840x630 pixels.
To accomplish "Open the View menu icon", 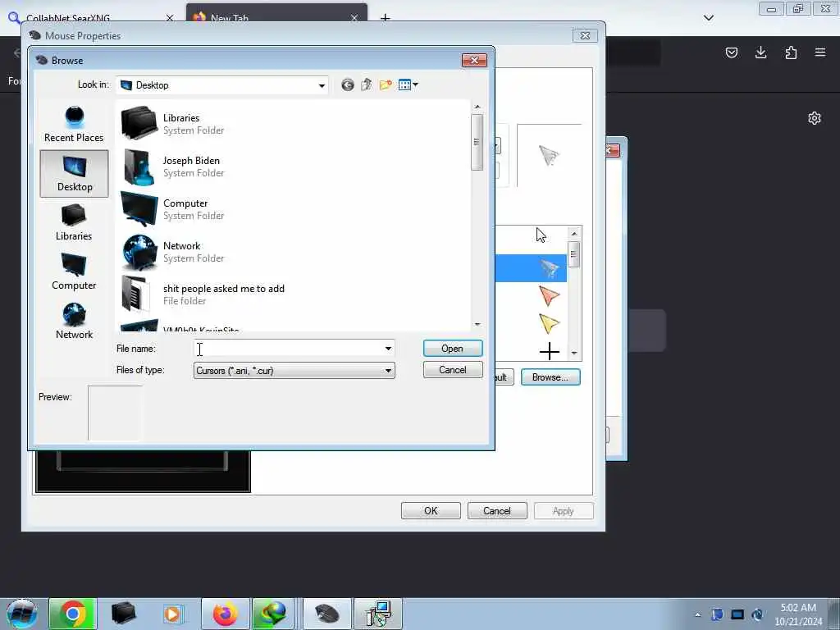I will (409, 84).
